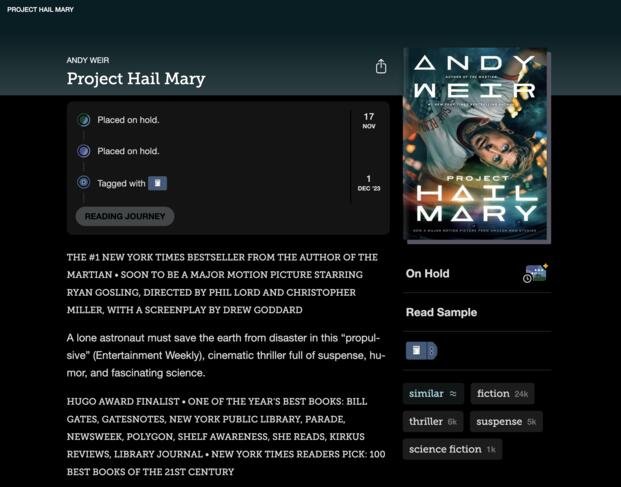Open the science fiction subject tag
The width and height of the screenshot is (621, 487).
(x=452, y=449)
